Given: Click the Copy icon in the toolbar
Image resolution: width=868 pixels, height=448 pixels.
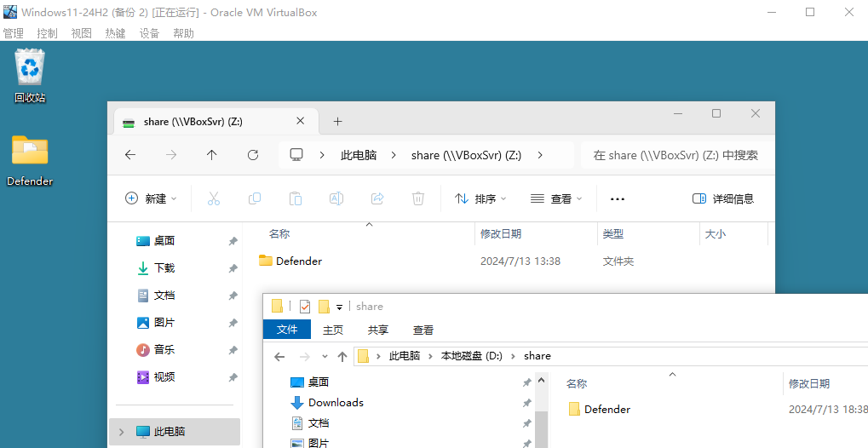Looking at the screenshot, I should [255, 198].
